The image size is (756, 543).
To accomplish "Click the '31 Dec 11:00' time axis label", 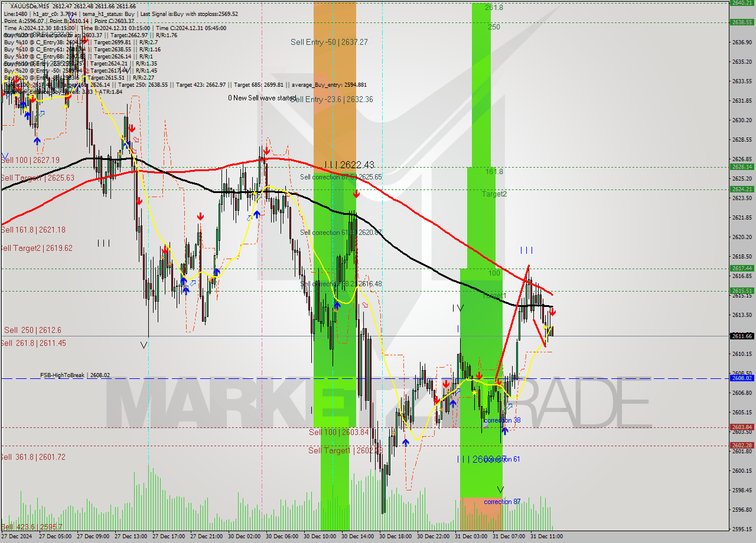I will (546, 537).
